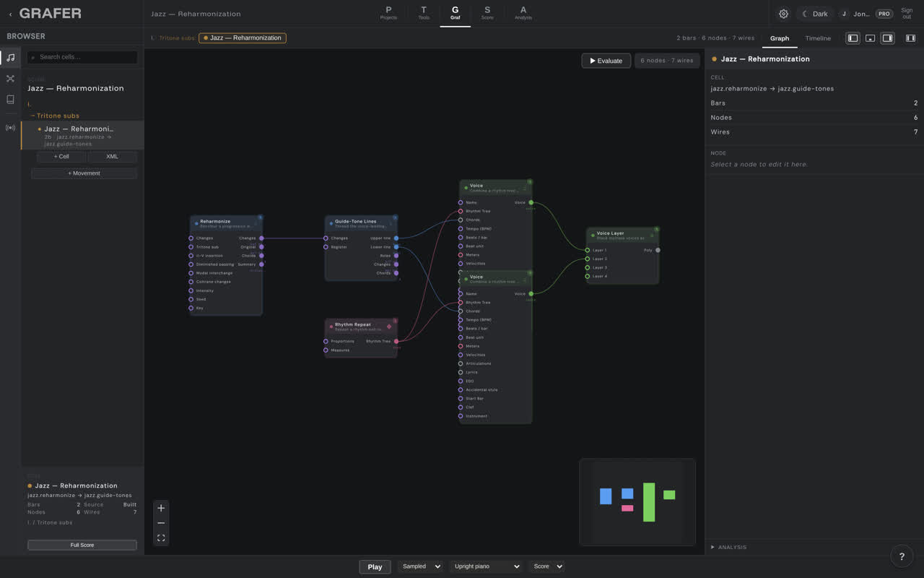Click the user avatar J
The width and height of the screenshot is (924, 578).
(x=844, y=14)
